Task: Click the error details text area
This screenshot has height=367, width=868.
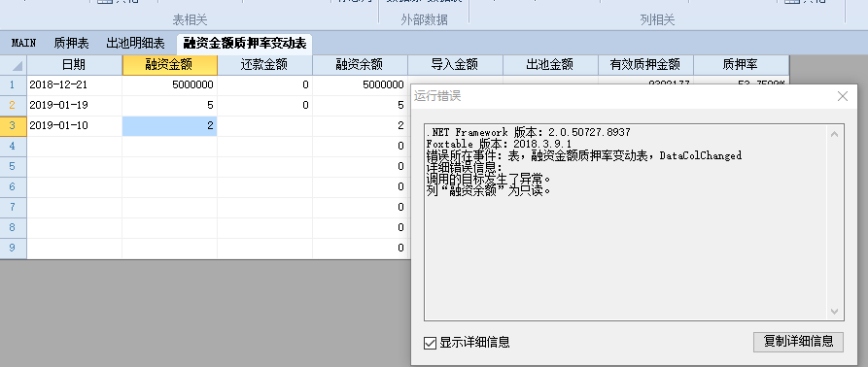Action: [626, 222]
